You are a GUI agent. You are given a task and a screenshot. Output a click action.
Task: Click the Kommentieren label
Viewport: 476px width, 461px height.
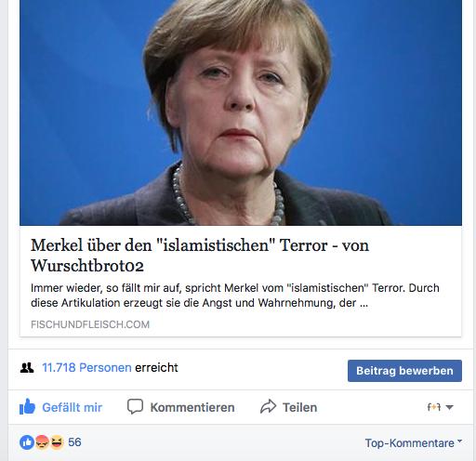pos(192,407)
